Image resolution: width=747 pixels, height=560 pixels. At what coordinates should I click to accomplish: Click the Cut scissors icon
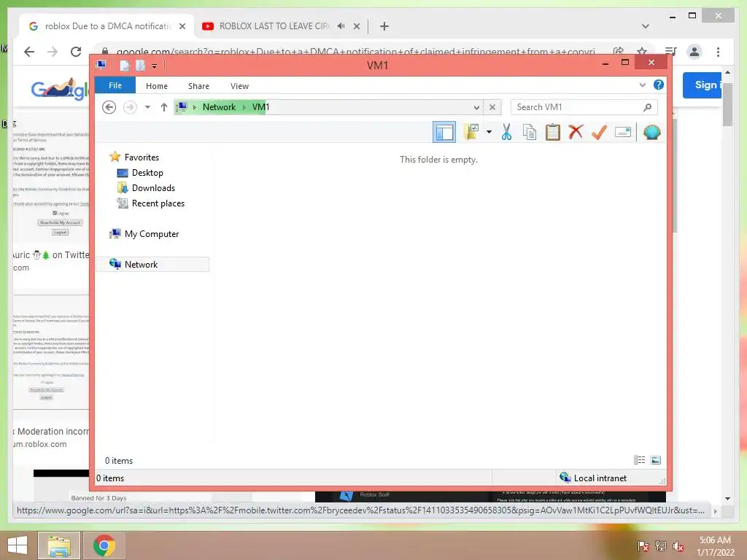tap(506, 132)
